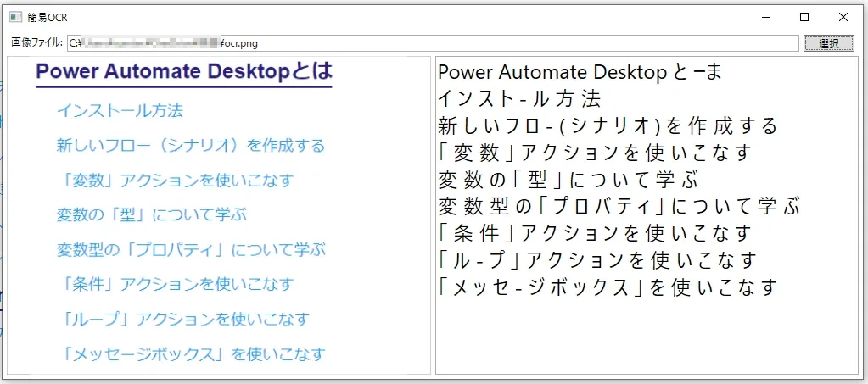Click OCR result line '新しいフロ-(シナリオ)を作成する'
Image resolution: width=868 pixels, height=384 pixels.
tap(608, 125)
